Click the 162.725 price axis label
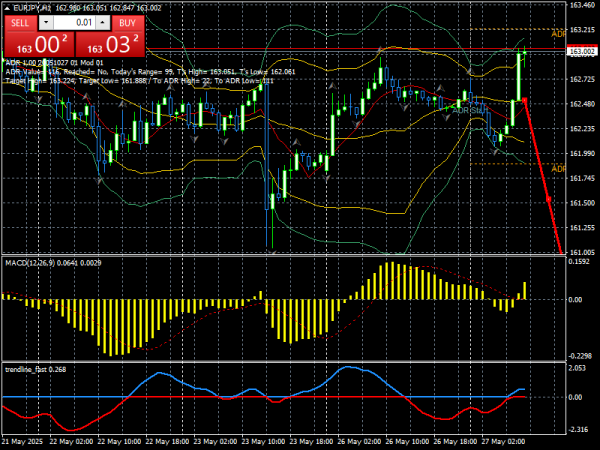The height and width of the screenshot is (450, 600). pos(582,80)
